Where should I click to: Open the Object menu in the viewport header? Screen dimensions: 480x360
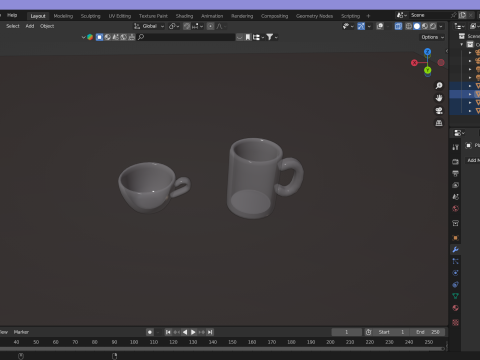coord(47,26)
